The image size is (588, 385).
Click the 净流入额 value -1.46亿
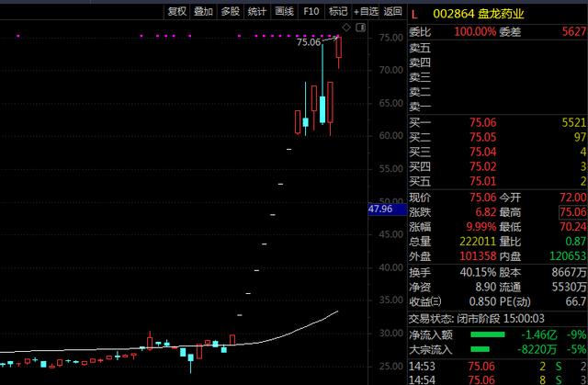[x=539, y=334]
